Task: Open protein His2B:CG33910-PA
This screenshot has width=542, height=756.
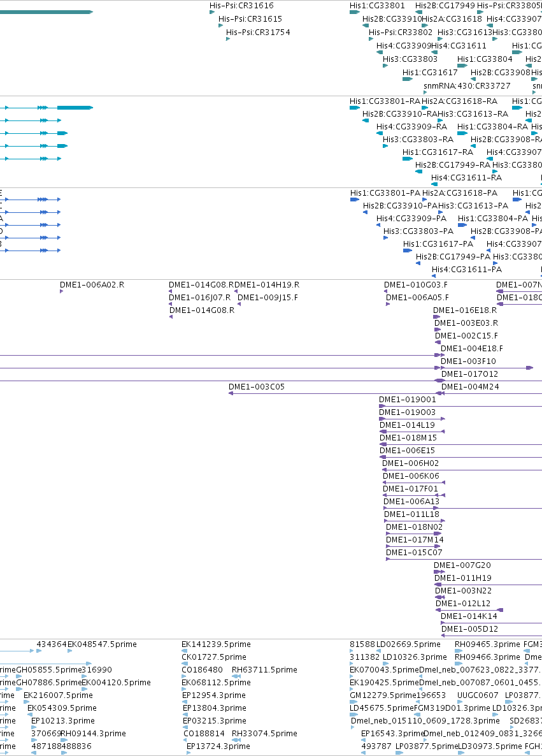Action: 400,206
